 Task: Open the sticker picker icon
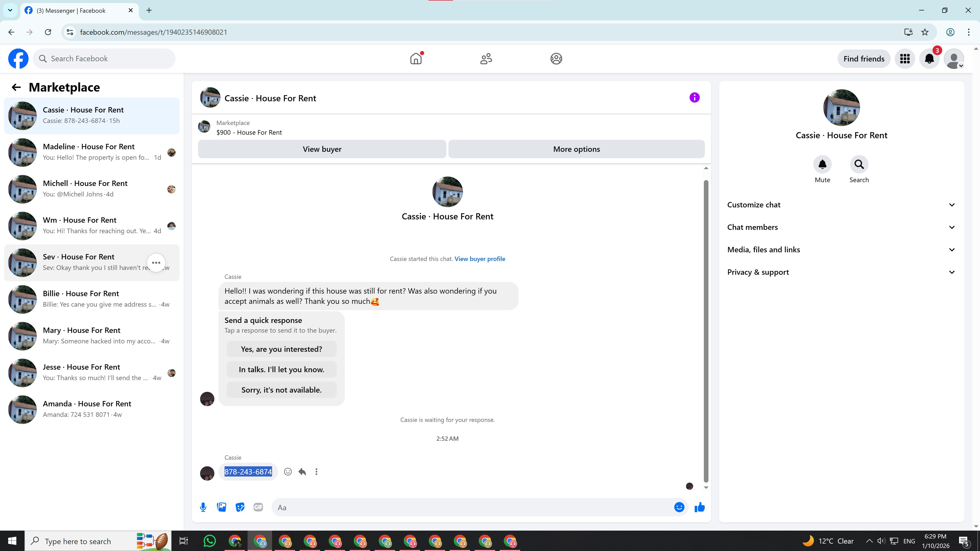click(x=240, y=507)
